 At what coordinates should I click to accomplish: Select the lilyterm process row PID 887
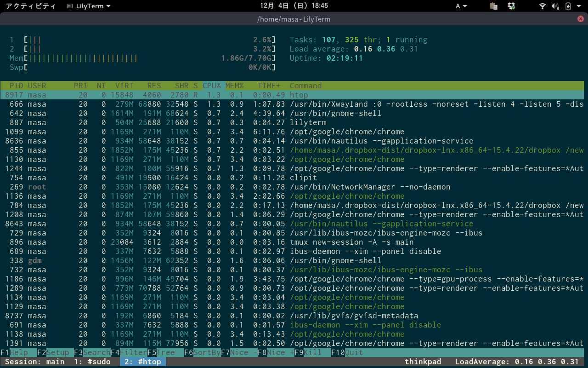pyautogui.click(x=292, y=122)
